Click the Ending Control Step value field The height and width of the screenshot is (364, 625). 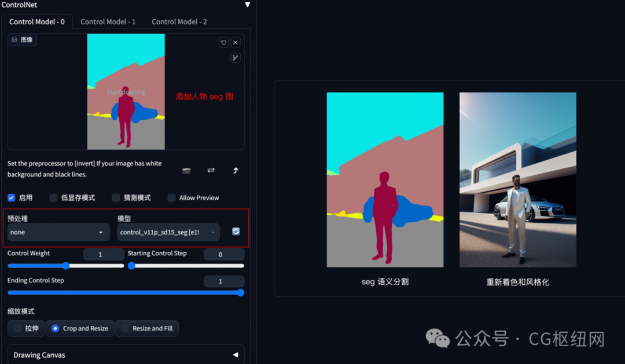223,281
